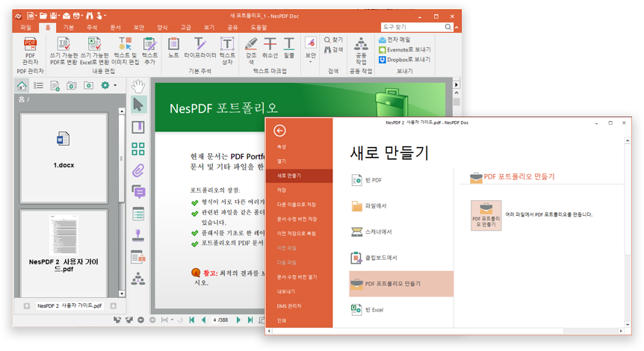Open portfolio settings gear dropdown
Viewport: 644px width, 351px height.
(108, 85)
